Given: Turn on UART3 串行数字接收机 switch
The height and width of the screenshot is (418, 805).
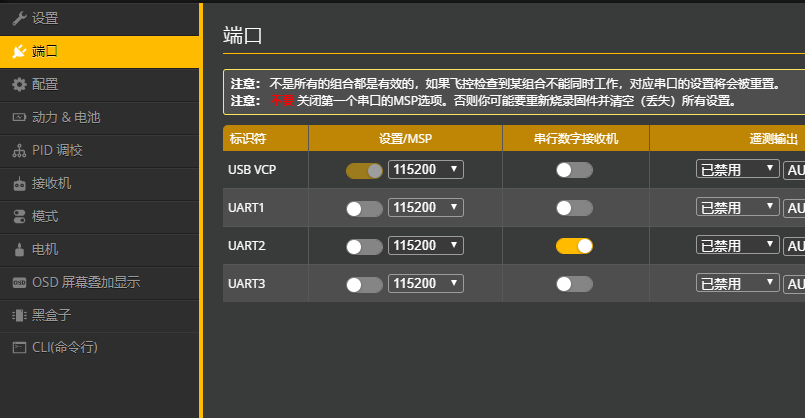Looking at the screenshot, I should pyautogui.click(x=574, y=284).
